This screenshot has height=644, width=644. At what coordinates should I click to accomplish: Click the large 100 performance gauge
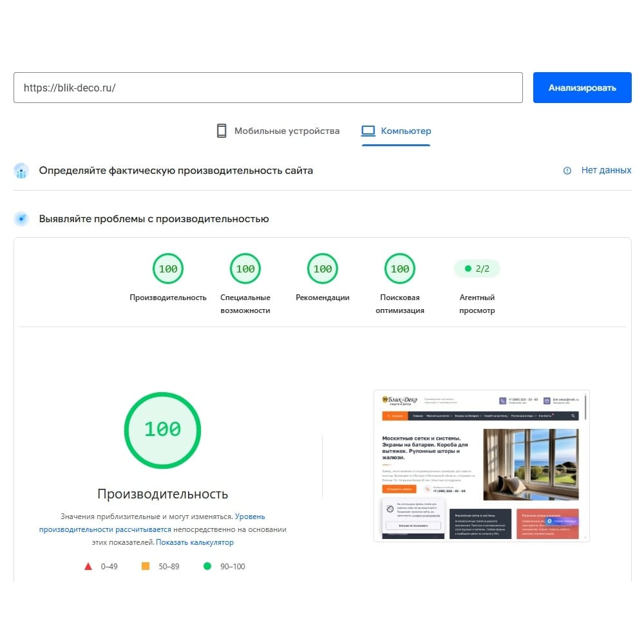(163, 430)
